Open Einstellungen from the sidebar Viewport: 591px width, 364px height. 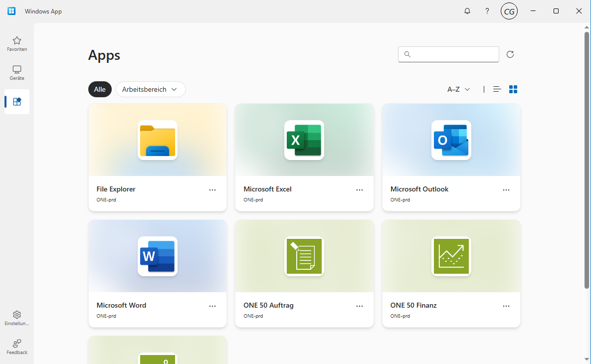[17, 318]
